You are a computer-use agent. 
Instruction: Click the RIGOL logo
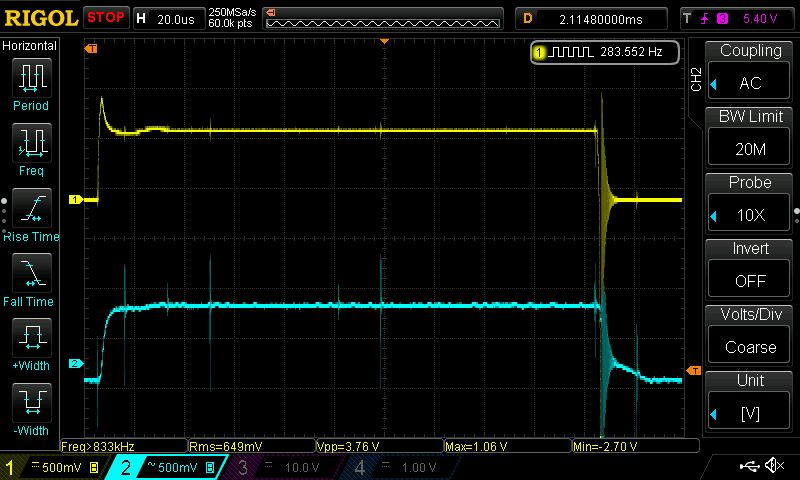tap(41, 18)
